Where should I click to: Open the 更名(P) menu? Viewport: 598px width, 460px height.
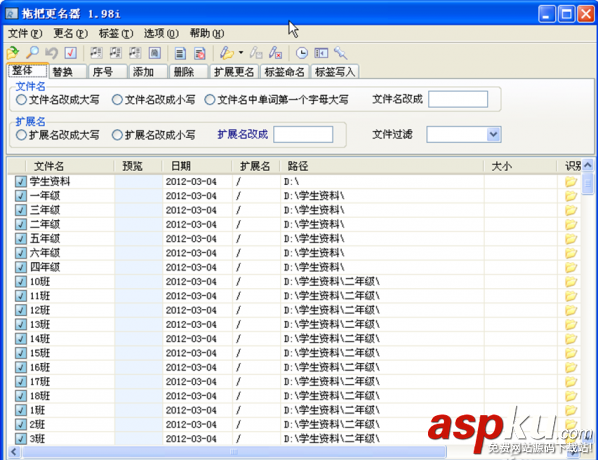pyautogui.click(x=71, y=34)
